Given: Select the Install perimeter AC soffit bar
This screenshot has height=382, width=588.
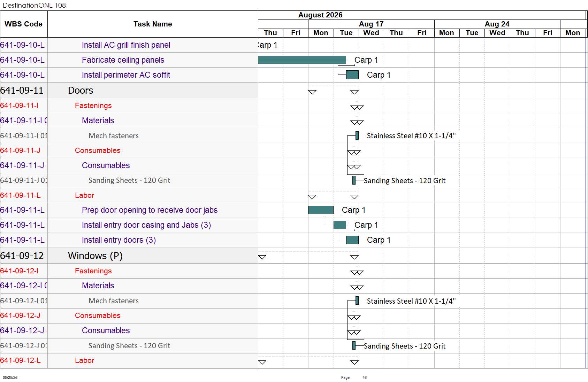Looking at the screenshot, I should (x=352, y=75).
